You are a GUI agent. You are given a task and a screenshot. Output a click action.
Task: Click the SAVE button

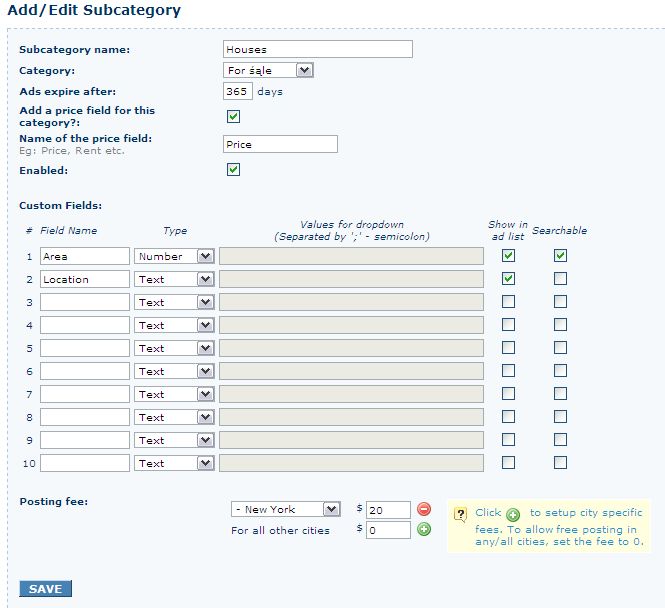click(x=45, y=588)
